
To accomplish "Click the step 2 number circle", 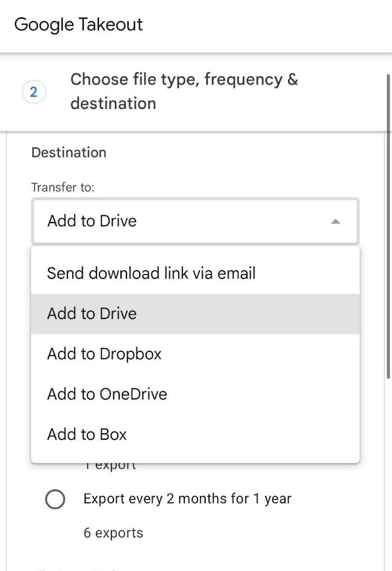I will [x=34, y=92].
